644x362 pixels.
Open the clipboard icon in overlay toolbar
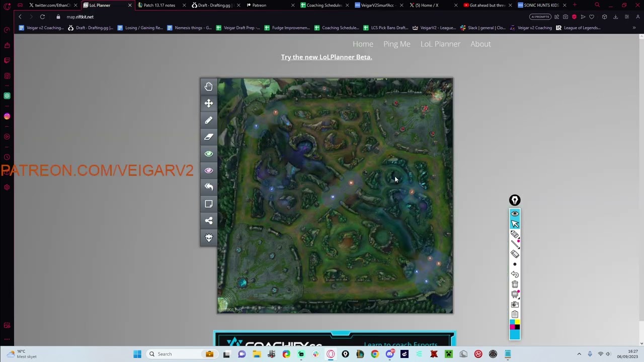click(515, 315)
